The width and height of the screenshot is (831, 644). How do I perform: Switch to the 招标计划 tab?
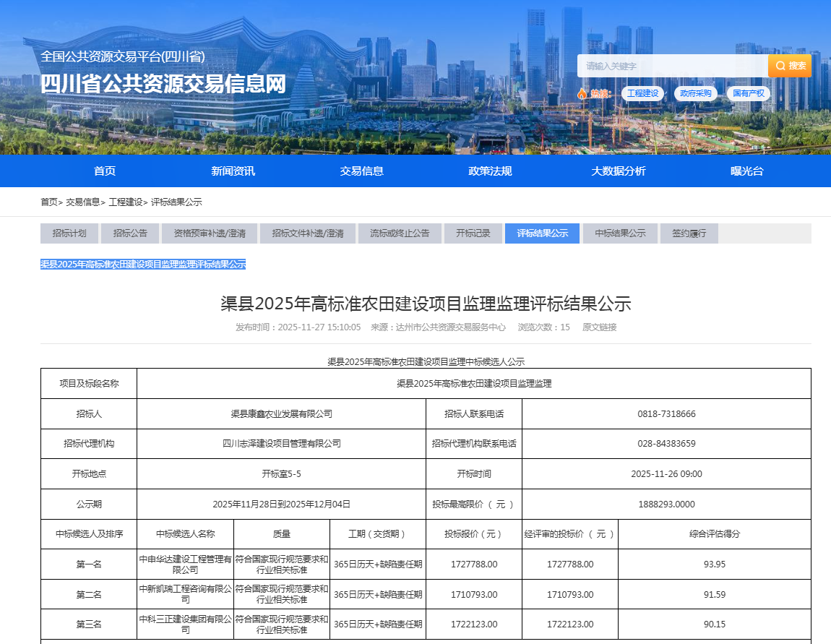69,233
